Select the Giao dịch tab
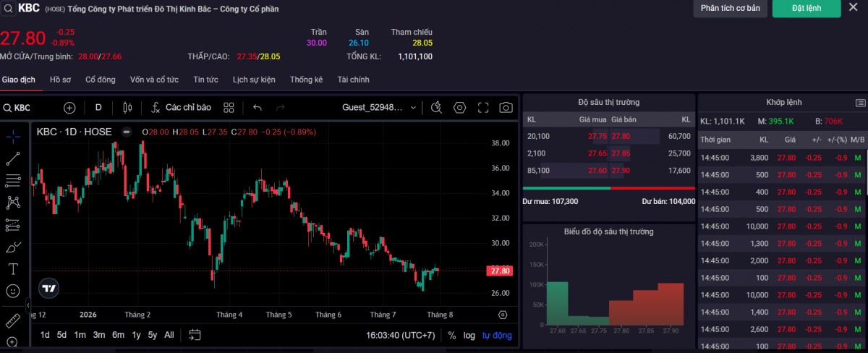Image resolution: width=868 pixels, height=353 pixels. click(18, 80)
